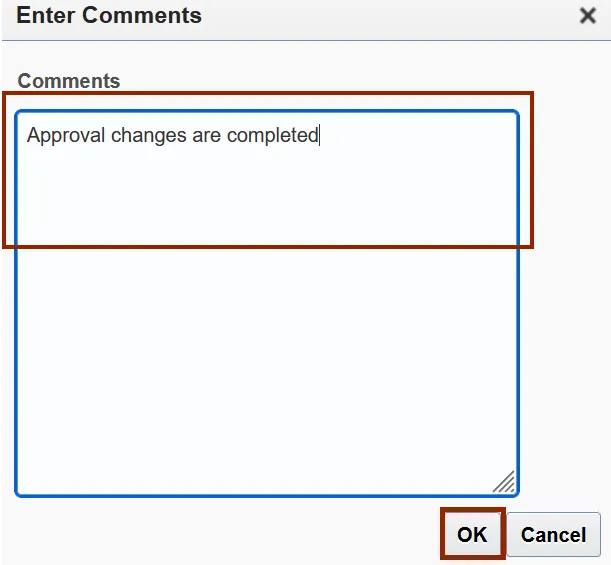Place cursor on the word completed

point(272,136)
